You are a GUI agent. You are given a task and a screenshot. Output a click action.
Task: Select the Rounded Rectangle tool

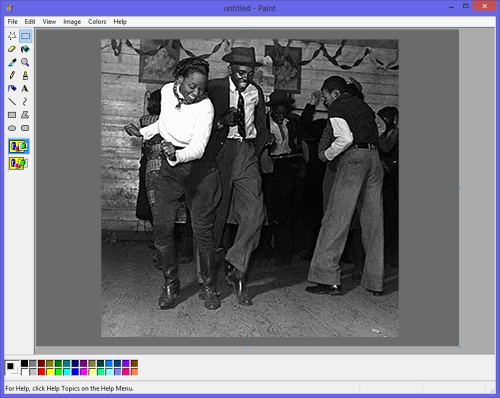click(25, 128)
